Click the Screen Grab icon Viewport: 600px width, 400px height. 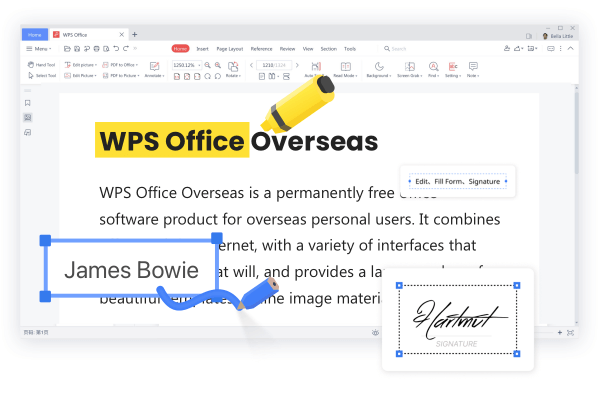(x=409, y=67)
